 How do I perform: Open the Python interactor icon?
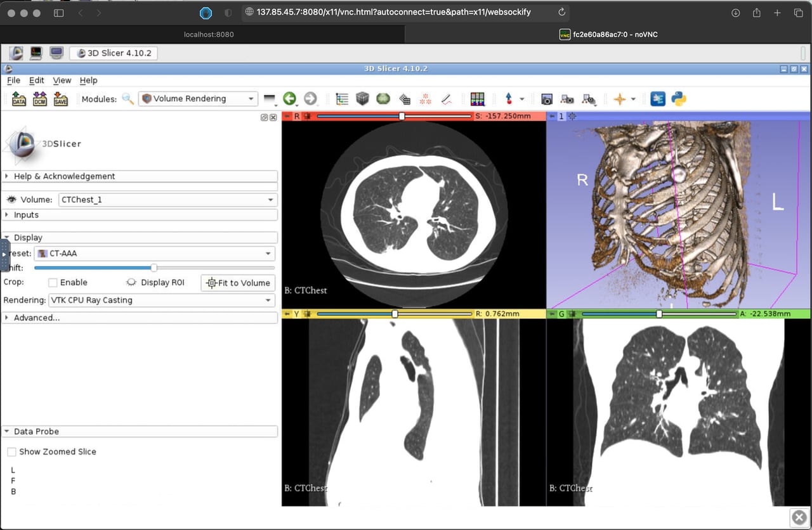pyautogui.click(x=679, y=99)
